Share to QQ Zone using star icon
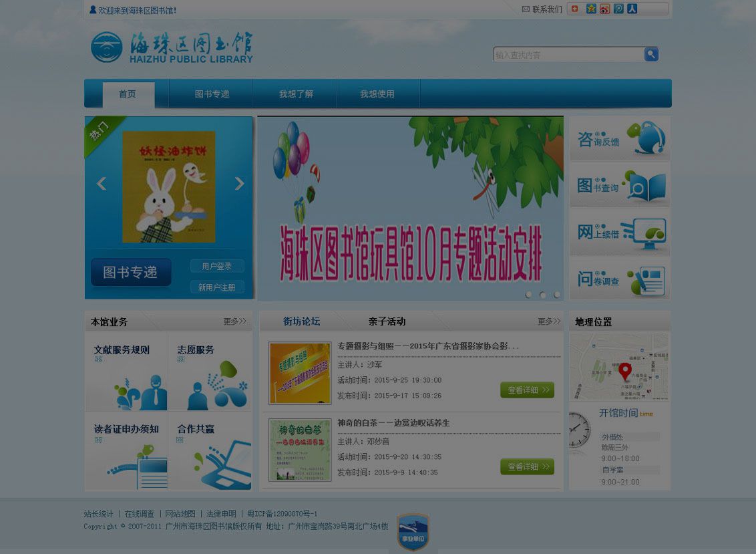756x554 pixels. coord(591,9)
